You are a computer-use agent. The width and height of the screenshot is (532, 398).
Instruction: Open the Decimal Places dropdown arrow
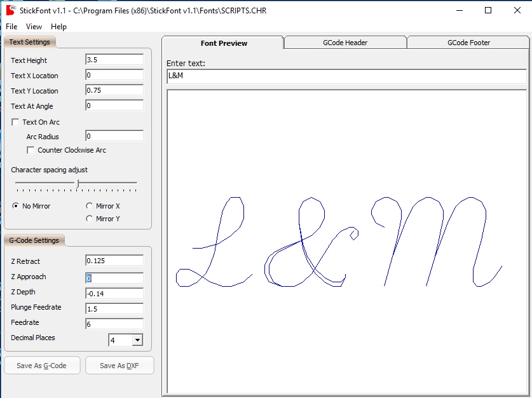137,340
